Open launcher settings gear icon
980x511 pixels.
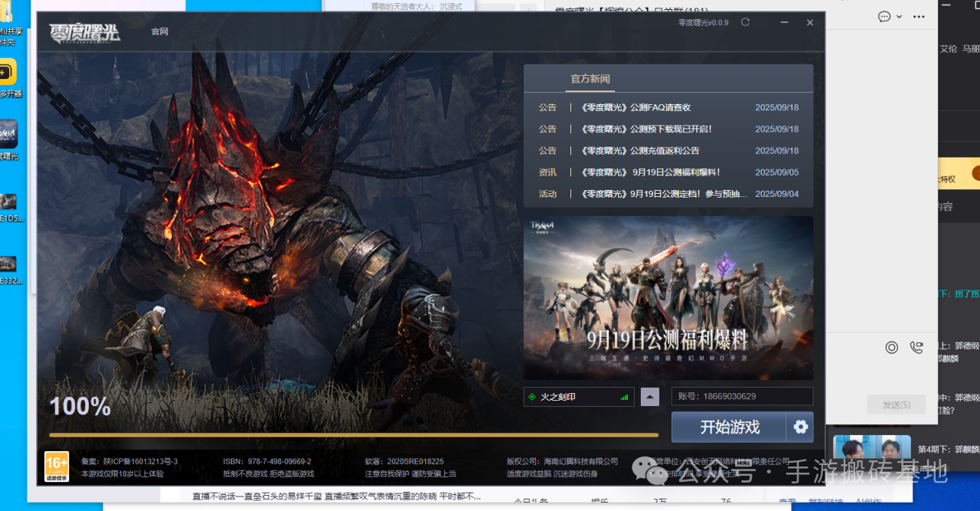(801, 427)
